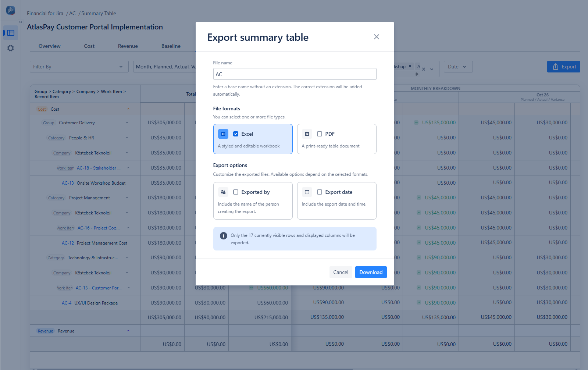Close the Export summary table dialog
This screenshot has height=370, width=588.
pyautogui.click(x=376, y=37)
